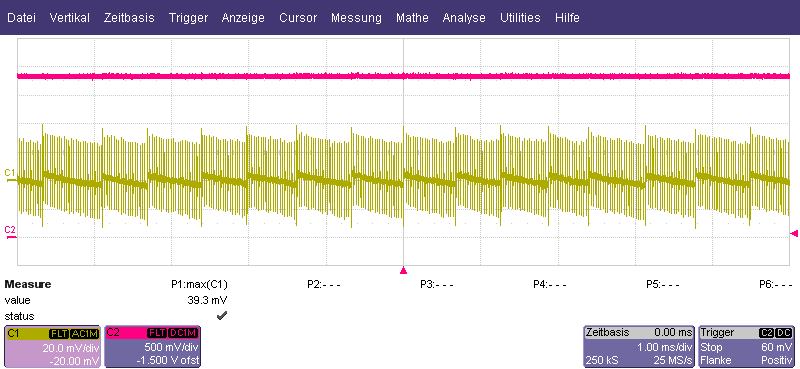This screenshot has width=800, height=369.
Task: Open the Messung menu
Action: 356,18
